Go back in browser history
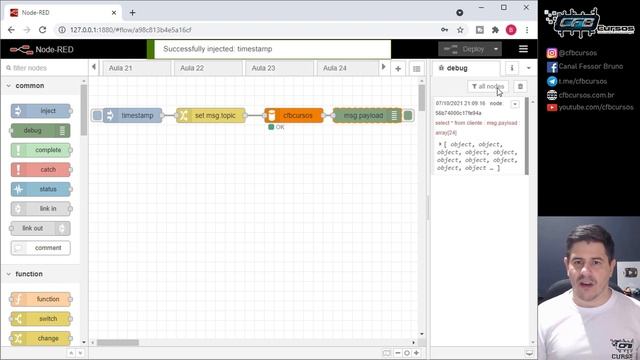 11,30
